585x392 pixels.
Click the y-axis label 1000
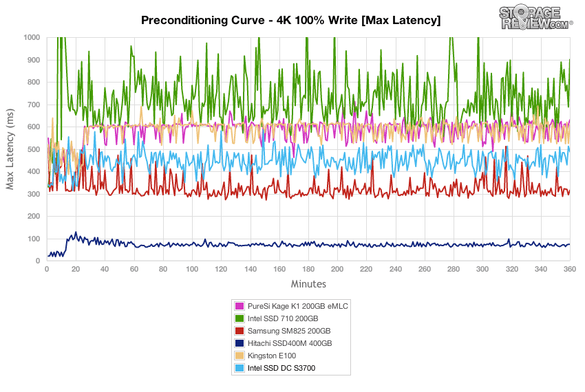click(x=32, y=37)
